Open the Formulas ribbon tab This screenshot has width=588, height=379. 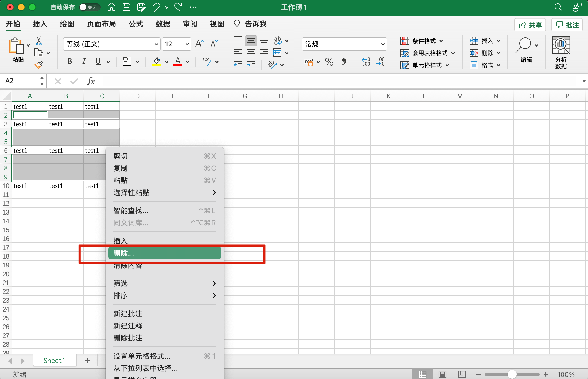[x=136, y=24]
